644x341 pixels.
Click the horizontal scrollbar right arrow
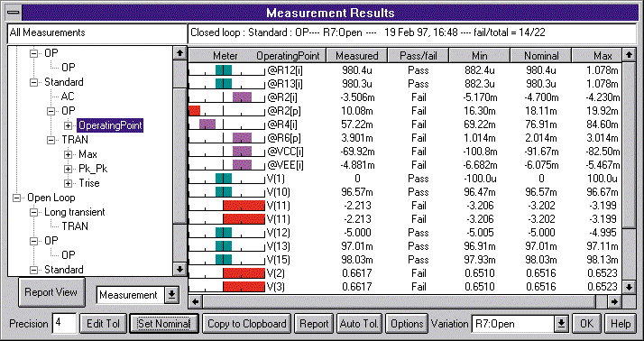[614, 302]
